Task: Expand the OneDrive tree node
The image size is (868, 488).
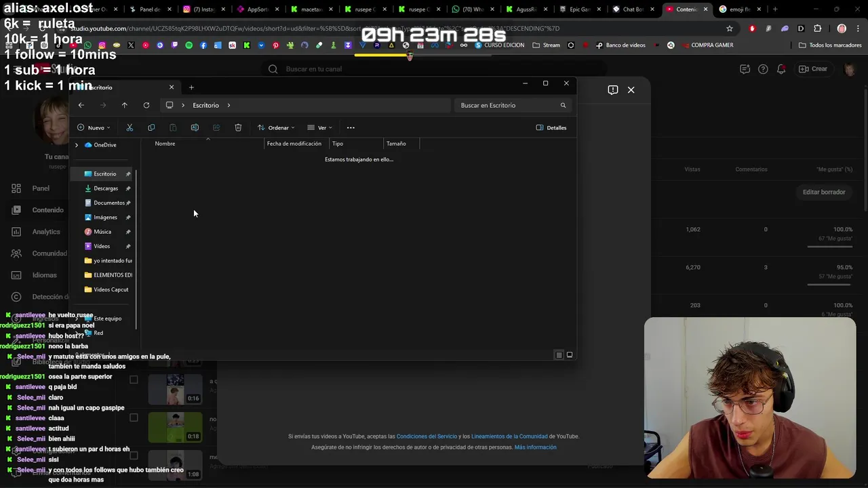Action: click(x=77, y=145)
